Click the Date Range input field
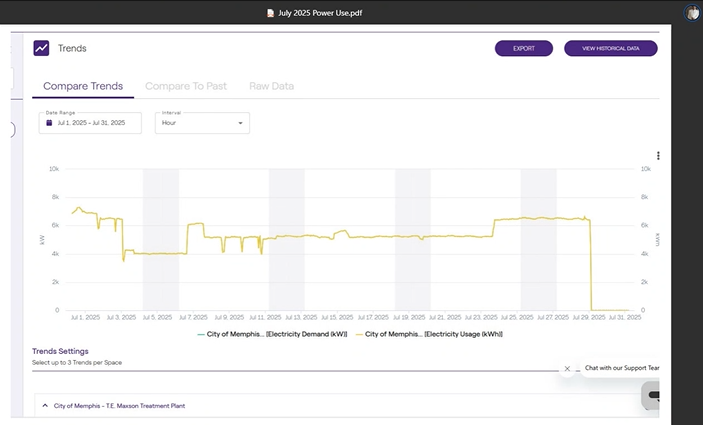The height and width of the screenshot is (425, 703). [x=91, y=123]
